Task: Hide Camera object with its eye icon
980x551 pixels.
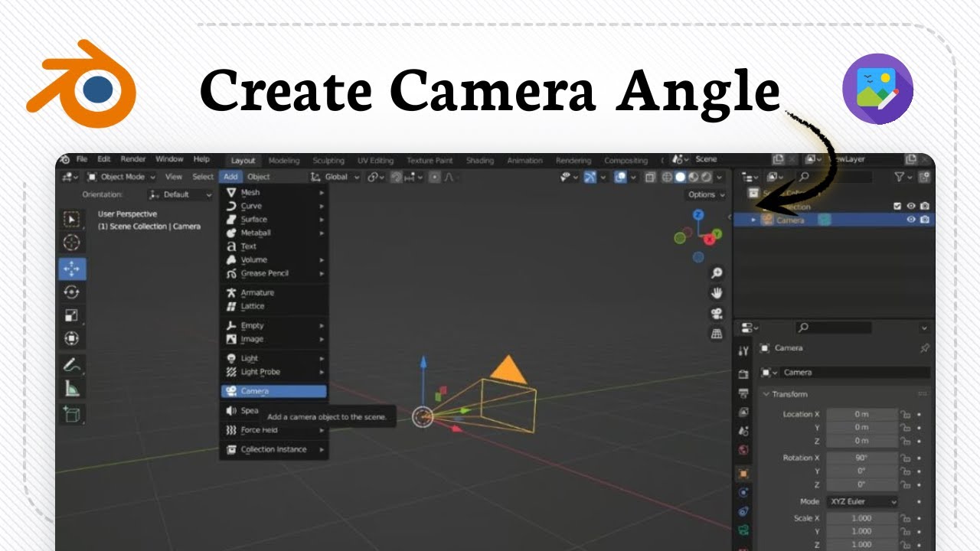Action: pyautogui.click(x=911, y=220)
